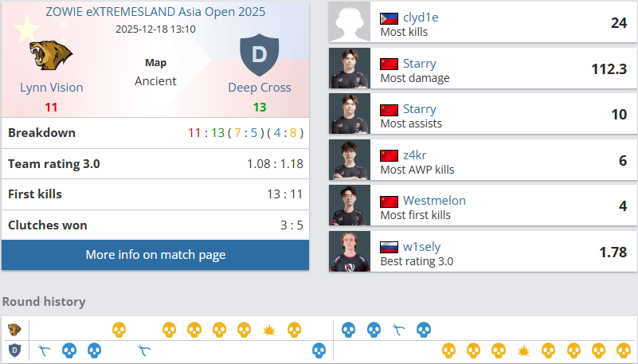The height and width of the screenshot is (364, 638).
Task: Click the map name Ancient
Action: point(155,81)
